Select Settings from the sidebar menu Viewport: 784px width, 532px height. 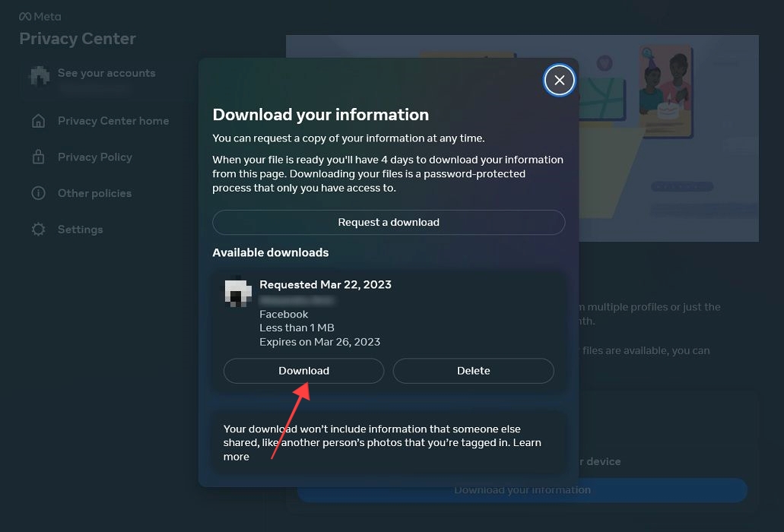[x=81, y=229]
